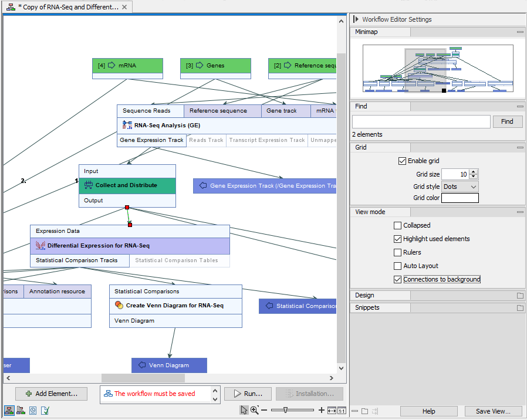Open the Grid style dropdown

pos(459,186)
